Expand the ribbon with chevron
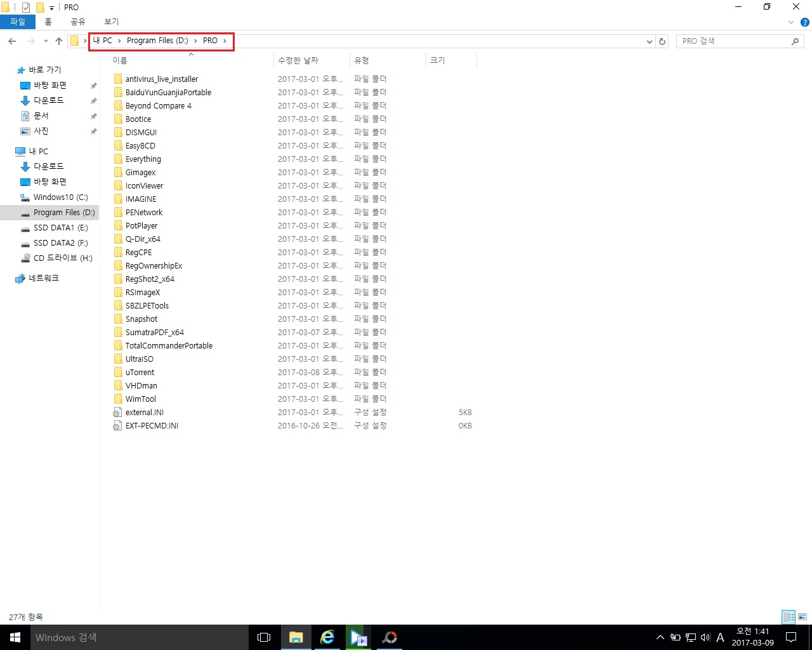The width and height of the screenshot is (812, 650). (x=791, y=22)
